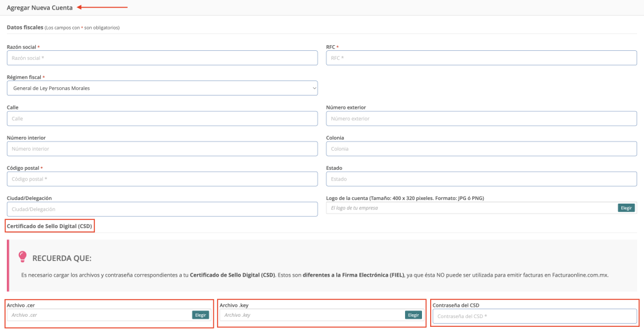Enter the Contraseña del CSD field
This screenshot has width=644, height=335.
point(535,316)
